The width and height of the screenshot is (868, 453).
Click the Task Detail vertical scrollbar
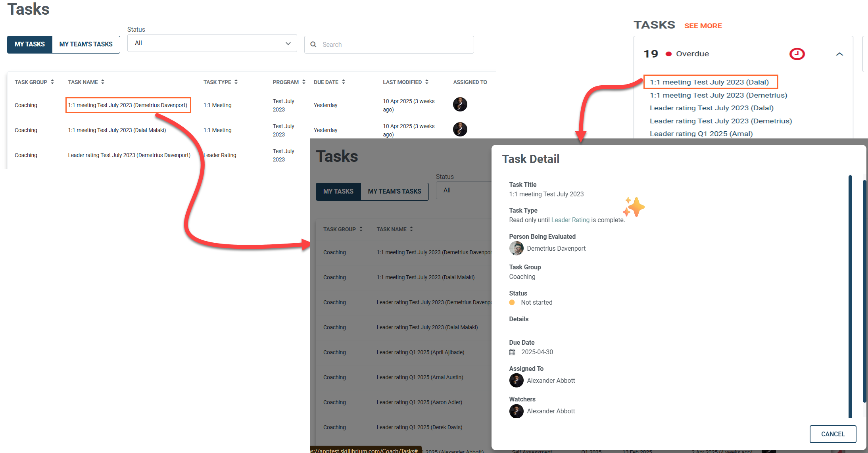click(x=850, y=296)
